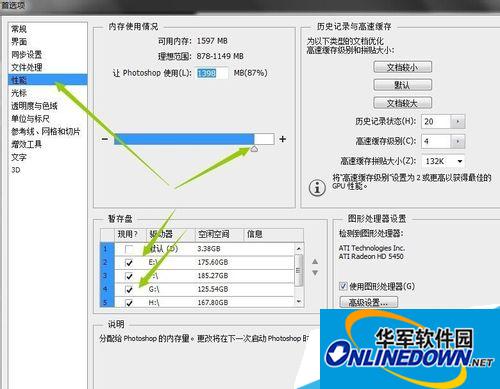Click the scratch disk list scroll-down arrow
This screenshot has width=500, height=389.
pos(299,302)
